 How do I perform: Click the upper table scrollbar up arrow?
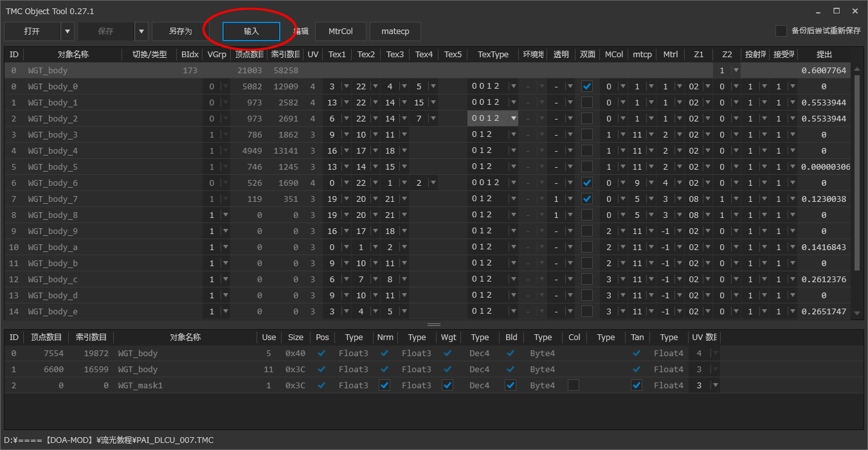pos(856,69)
